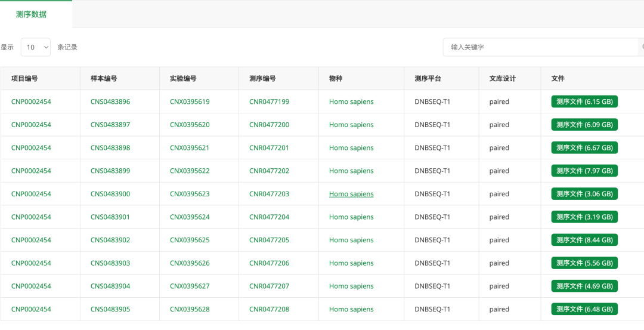The width and height of the screenshot is (644, 330).
Task: Download 测序文件 (7.97 GB)
Action: coord(584,171)
